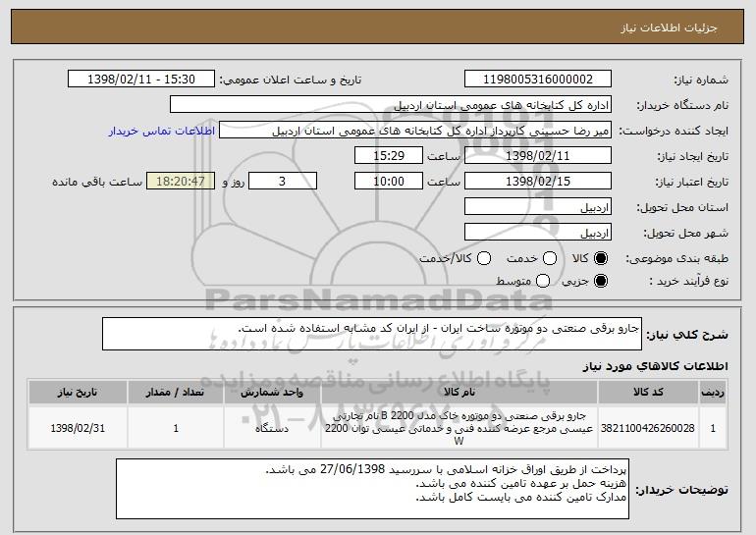Screen dimensions: 756x535
Task: Select the متوسط purchase process radio
Action: [x=542, y=281]
